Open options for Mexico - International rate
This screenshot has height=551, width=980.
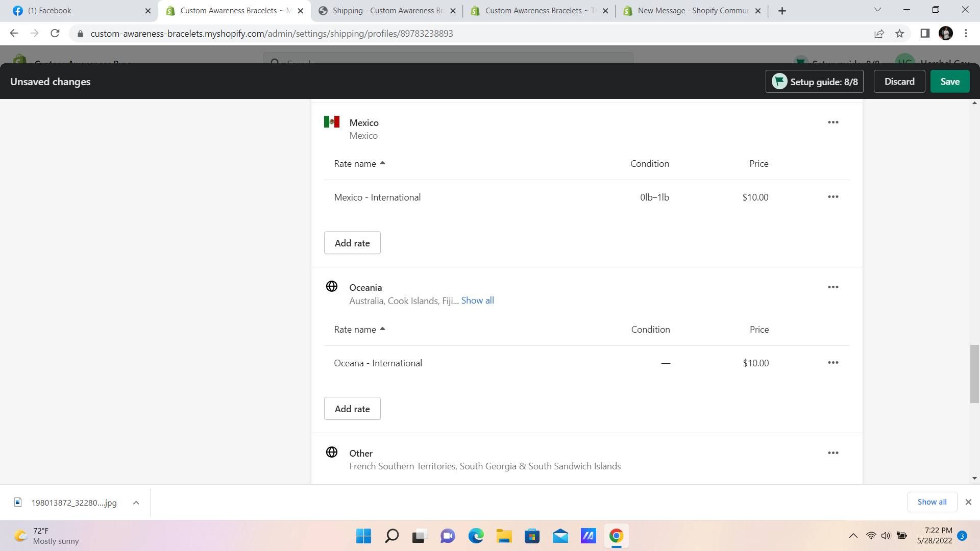click(832, 197)
